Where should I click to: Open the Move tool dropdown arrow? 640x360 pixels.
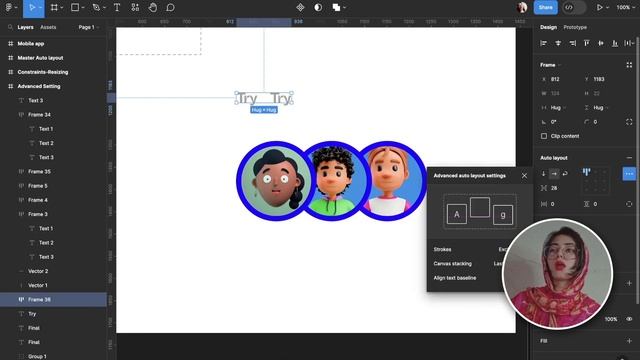click(40, 8)
